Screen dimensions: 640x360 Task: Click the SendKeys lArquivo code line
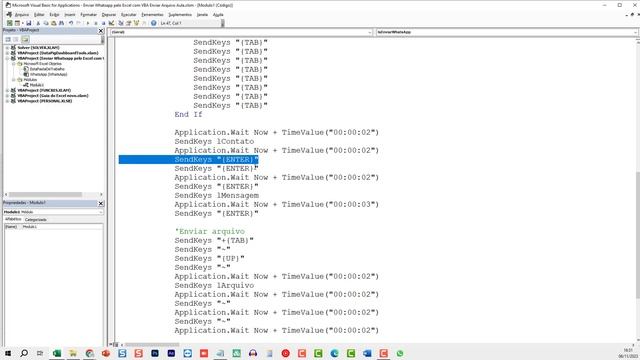pyautogui.click(x=214, y=285)
